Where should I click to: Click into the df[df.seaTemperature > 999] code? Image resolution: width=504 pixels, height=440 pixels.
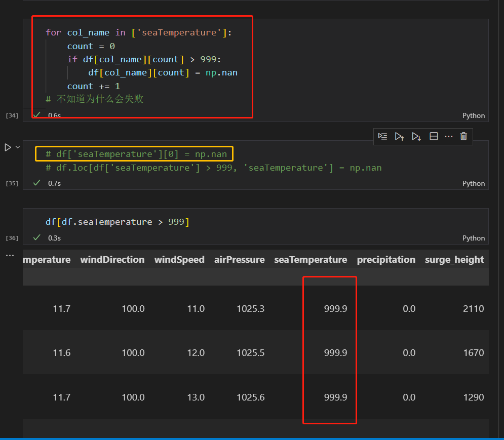[x=117, y=222]
